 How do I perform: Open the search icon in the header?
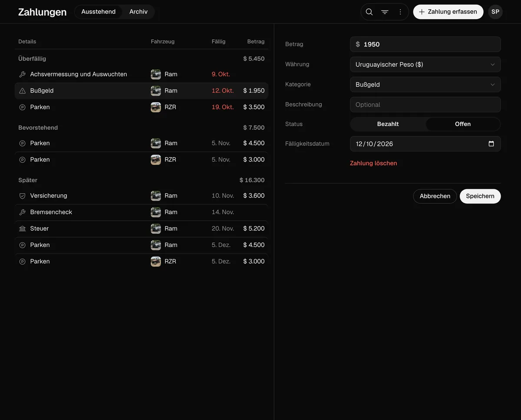tap(369, 12)
